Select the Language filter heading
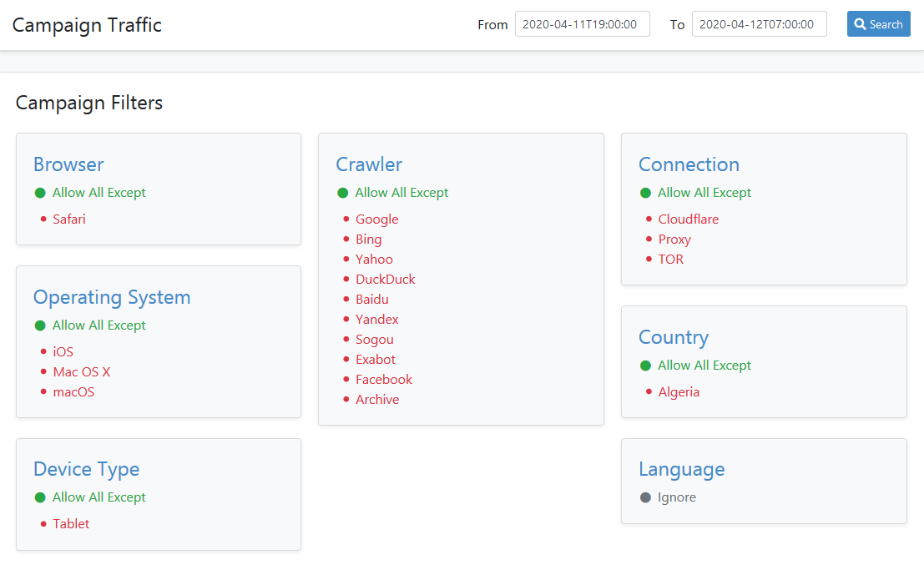 click(681, 469)
